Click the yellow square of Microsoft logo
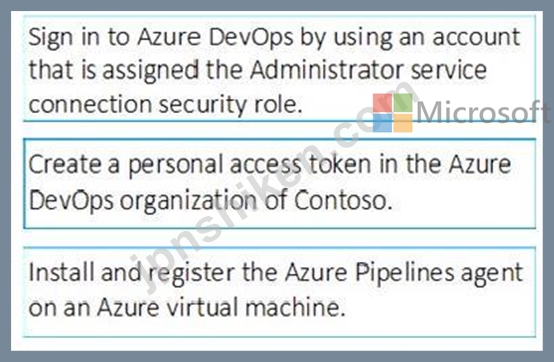Screen dimensions: 554x362 403,123
